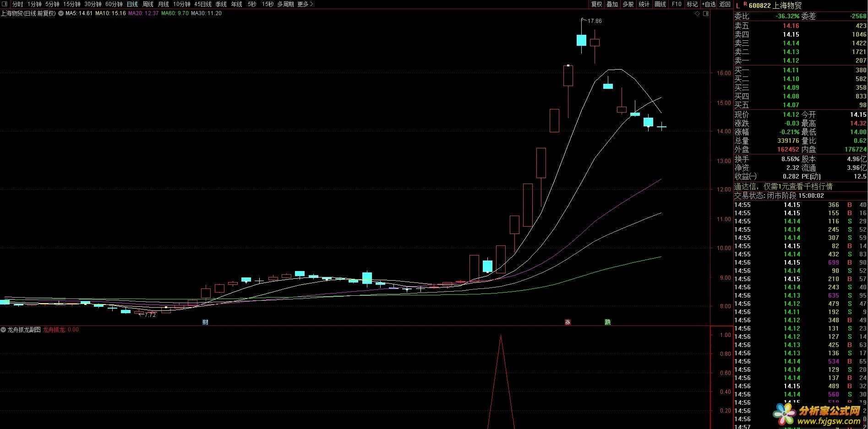Click the 统计 statistics button
The height and width of the screenshot is (429, 868).
tap(644, 4)
